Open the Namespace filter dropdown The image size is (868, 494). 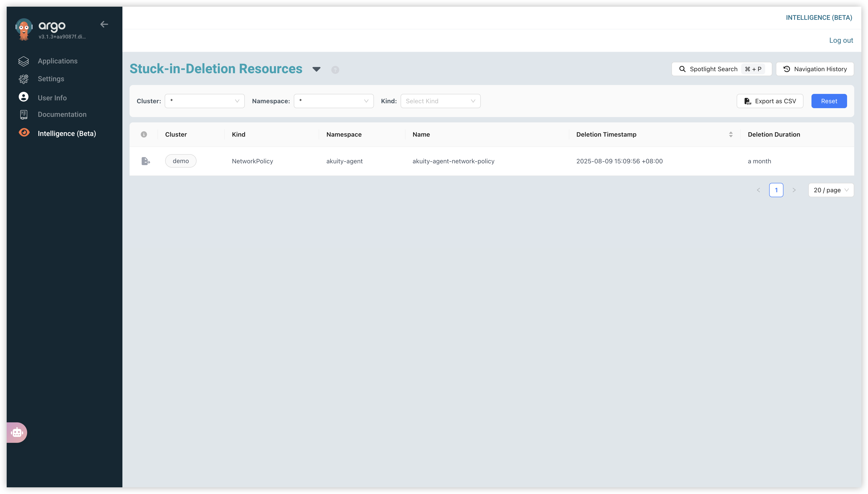pyautogui.click(x=334, y=101)
